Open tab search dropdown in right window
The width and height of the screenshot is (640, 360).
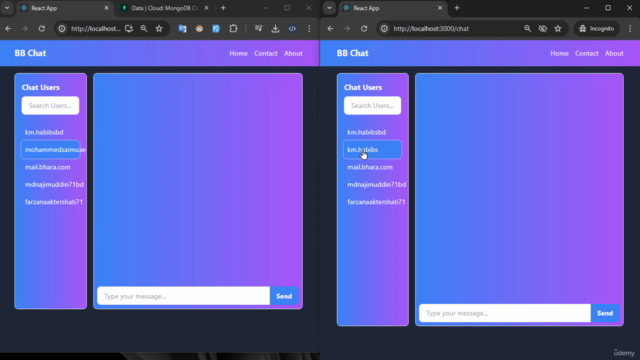329,8
